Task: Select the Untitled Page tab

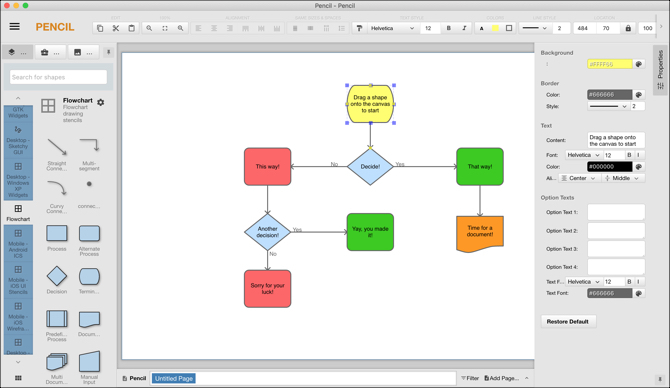Action: point(174,378)
